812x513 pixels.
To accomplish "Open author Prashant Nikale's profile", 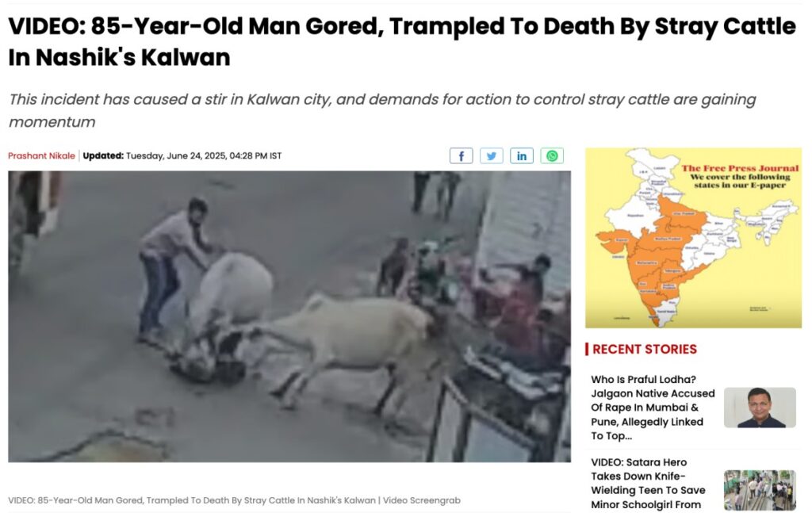I will coord(41,156).
